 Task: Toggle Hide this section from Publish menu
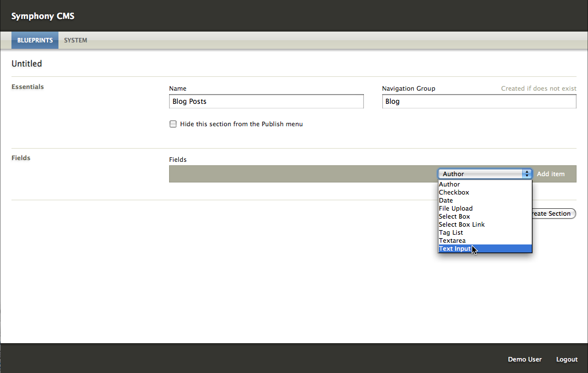pyautogui.click(x=173, y=124)
